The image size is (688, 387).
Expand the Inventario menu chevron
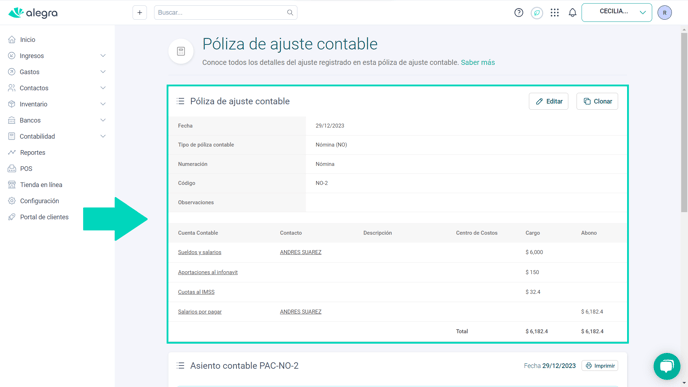point(103,104)
